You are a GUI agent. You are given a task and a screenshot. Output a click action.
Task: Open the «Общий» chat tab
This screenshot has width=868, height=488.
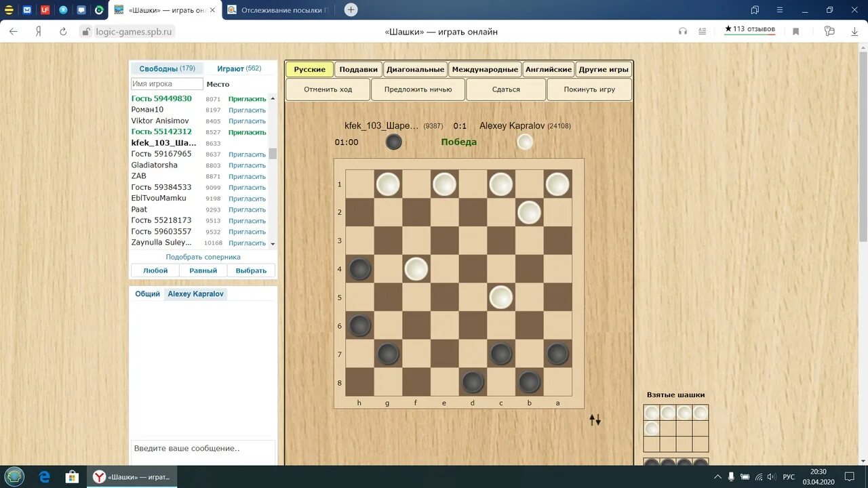pos(147,293)
